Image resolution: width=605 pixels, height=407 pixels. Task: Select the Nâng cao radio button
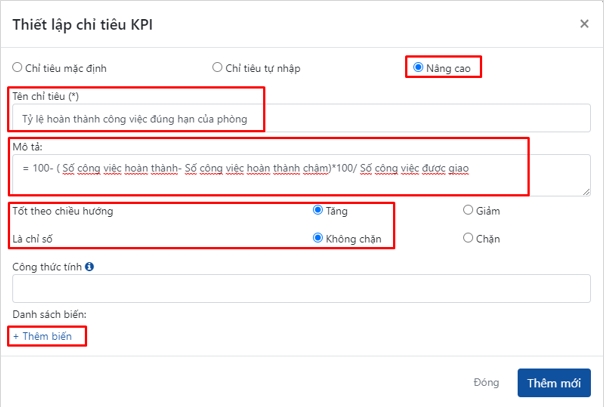click(x=418, y=68)
